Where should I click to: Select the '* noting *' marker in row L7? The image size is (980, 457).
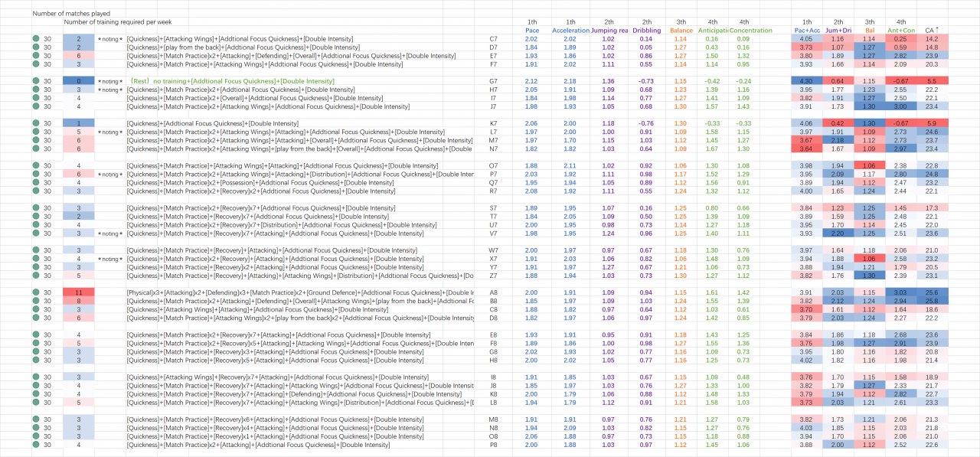109,132
